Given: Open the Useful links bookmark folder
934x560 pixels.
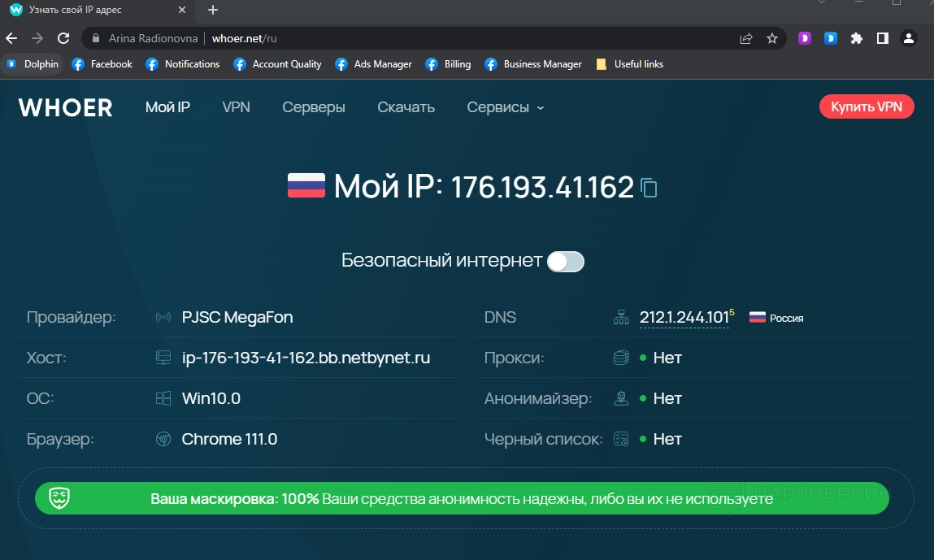Looking at the screenshot, I should point(630,63).
